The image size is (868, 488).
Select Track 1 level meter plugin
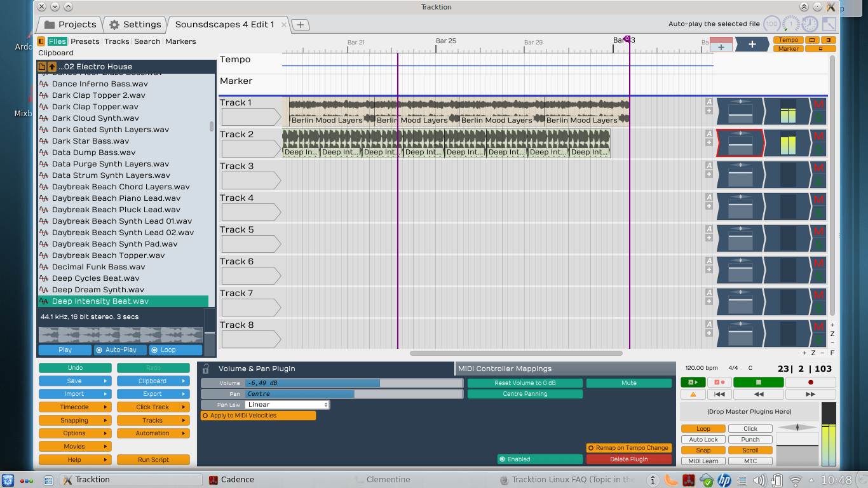(x=787, y=111)
